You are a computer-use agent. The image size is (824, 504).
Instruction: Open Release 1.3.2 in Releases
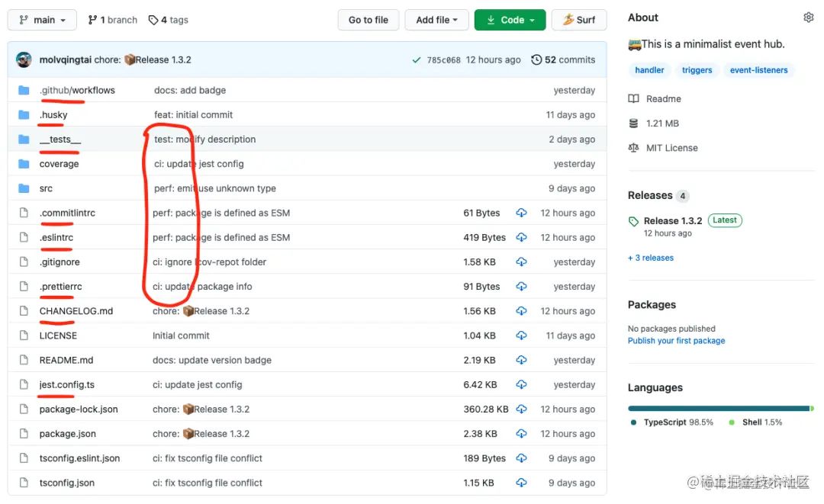tap(673, 221)
